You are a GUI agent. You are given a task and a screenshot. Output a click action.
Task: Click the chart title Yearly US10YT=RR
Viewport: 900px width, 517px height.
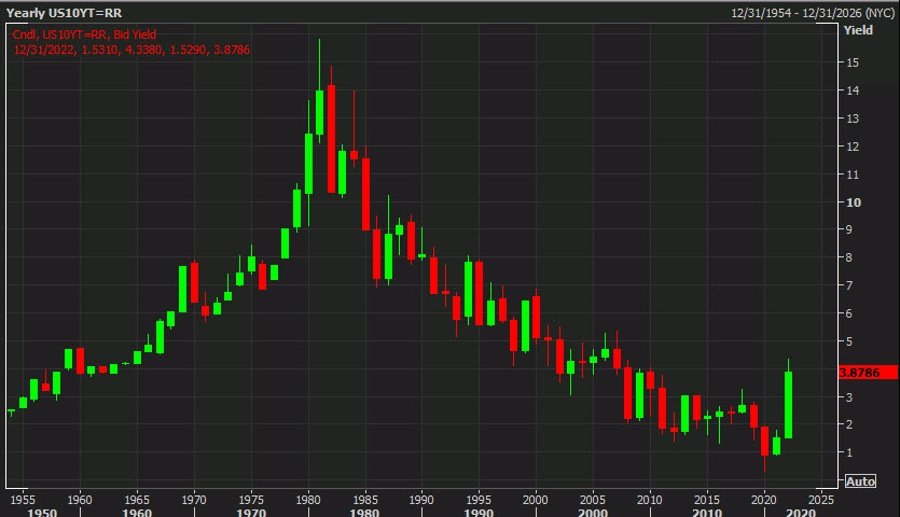coord(58,15)
